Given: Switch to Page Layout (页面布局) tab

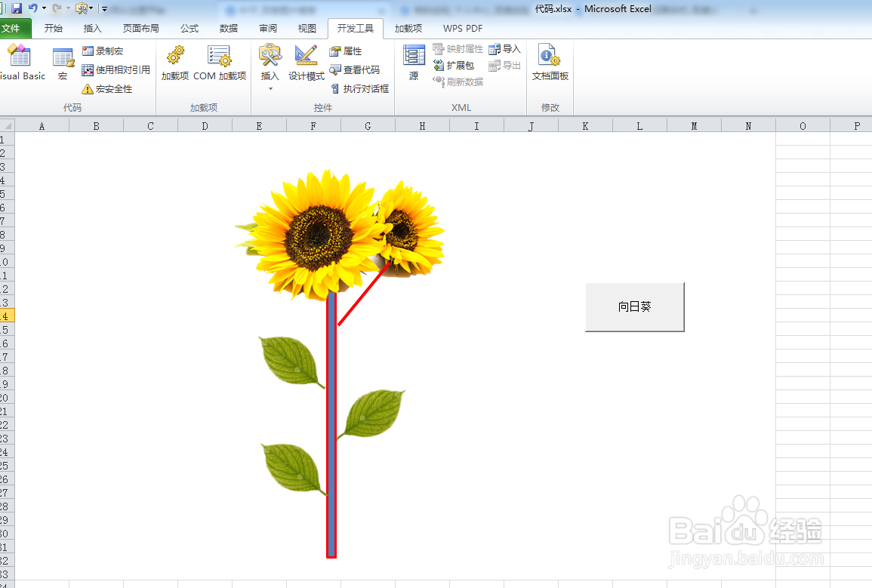Looking at the screenshot, I should click(x=140, y=29).
